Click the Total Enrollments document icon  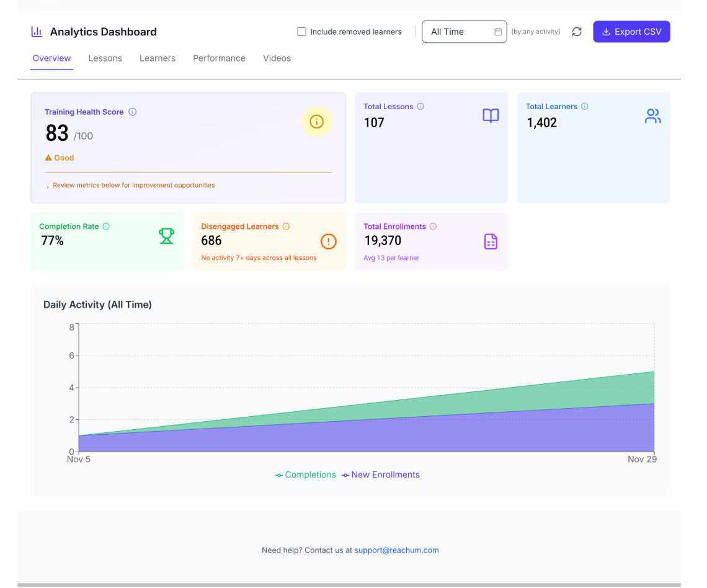[x=491, y=241]
